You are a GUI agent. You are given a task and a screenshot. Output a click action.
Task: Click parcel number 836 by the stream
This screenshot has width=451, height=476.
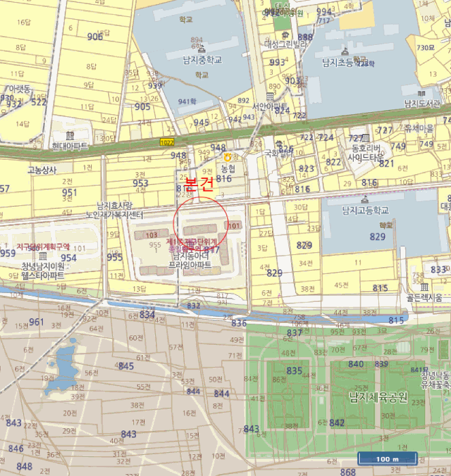[x=239, y=323]
